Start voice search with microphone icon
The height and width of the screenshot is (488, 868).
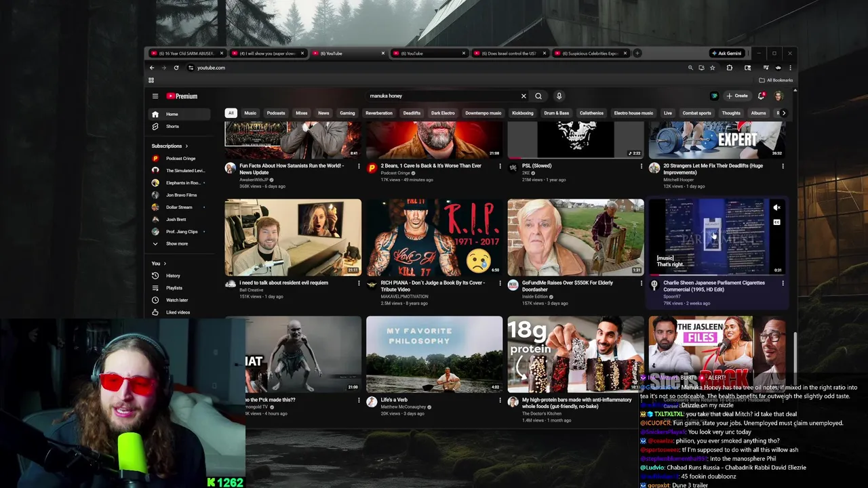click(559, 96)
